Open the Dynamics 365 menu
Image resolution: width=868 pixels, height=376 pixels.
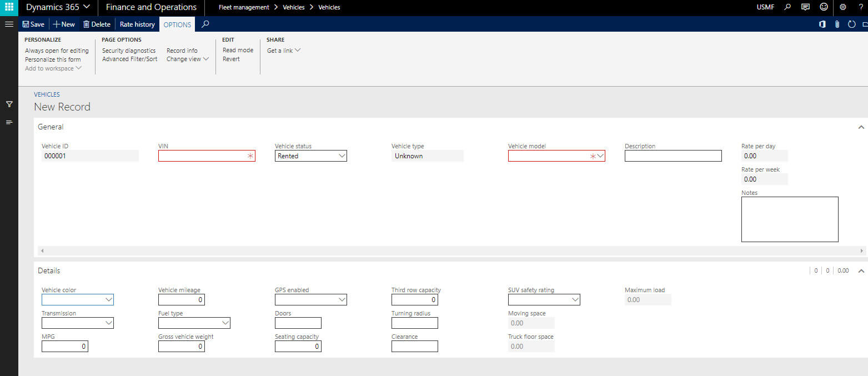[58, 7]
